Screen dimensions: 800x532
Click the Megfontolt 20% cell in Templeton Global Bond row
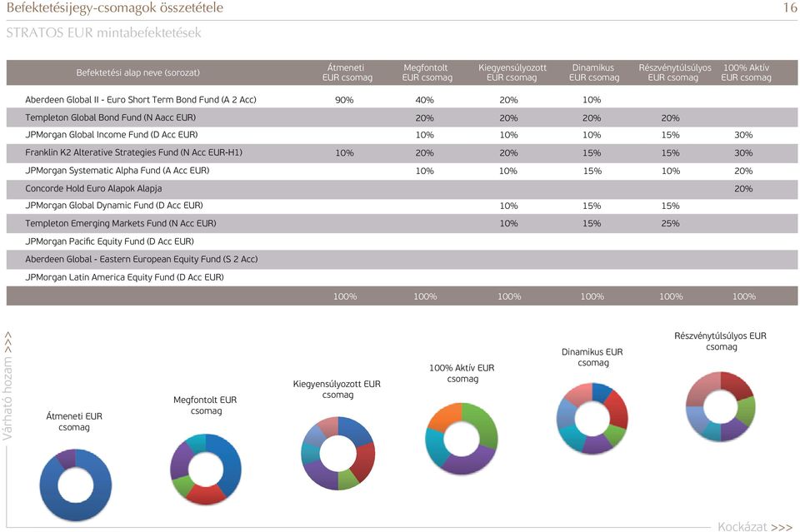point(424,117)
